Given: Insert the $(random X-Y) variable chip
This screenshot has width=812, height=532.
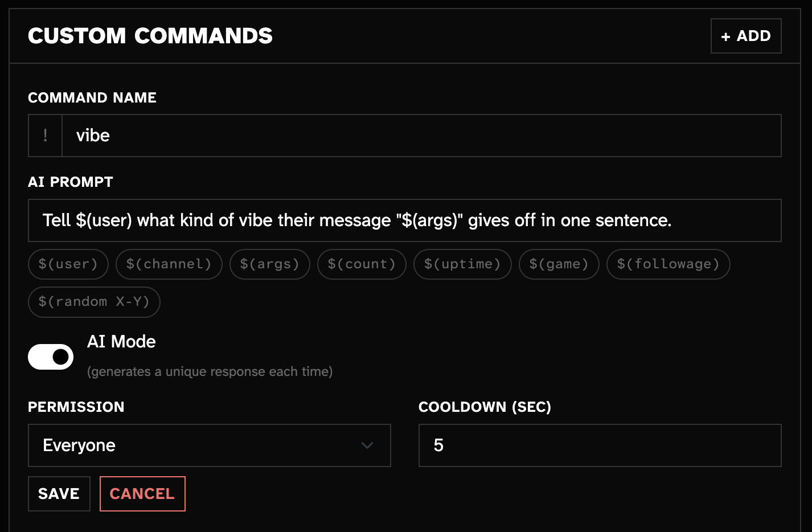Looking at the screenshot, I should click(x=93, y=302).
